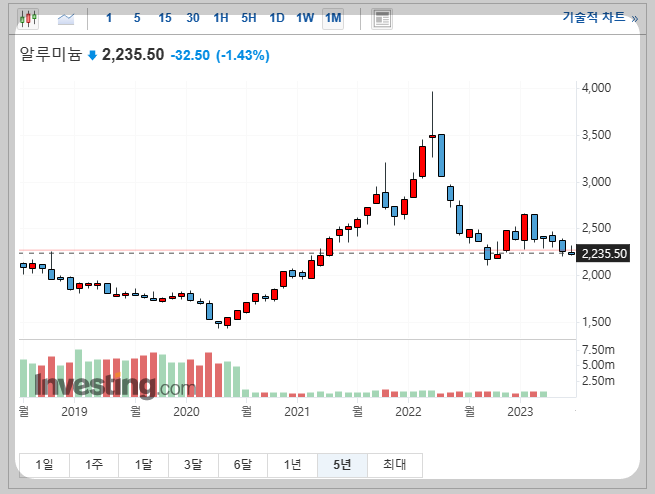
Task: Click the 3,500 price axis label
Action: point(596,135)
